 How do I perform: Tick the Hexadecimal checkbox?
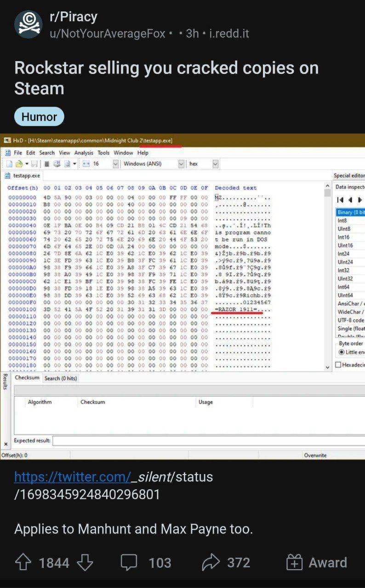point(338,365)
